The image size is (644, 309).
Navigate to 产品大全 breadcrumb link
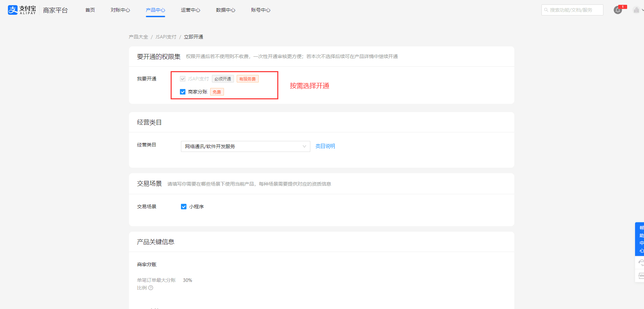[138, 37]
